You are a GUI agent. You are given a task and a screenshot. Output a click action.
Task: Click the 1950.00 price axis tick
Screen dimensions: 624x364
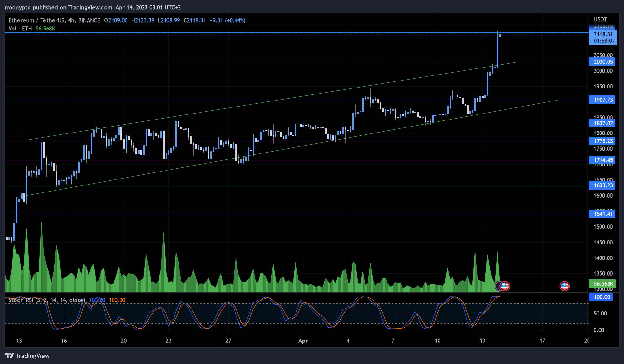603,87
